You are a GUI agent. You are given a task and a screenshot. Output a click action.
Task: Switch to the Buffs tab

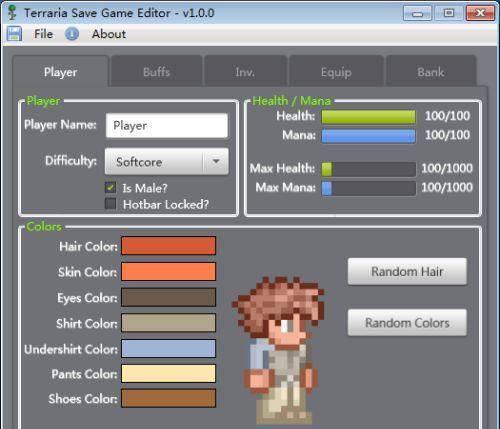156,72
